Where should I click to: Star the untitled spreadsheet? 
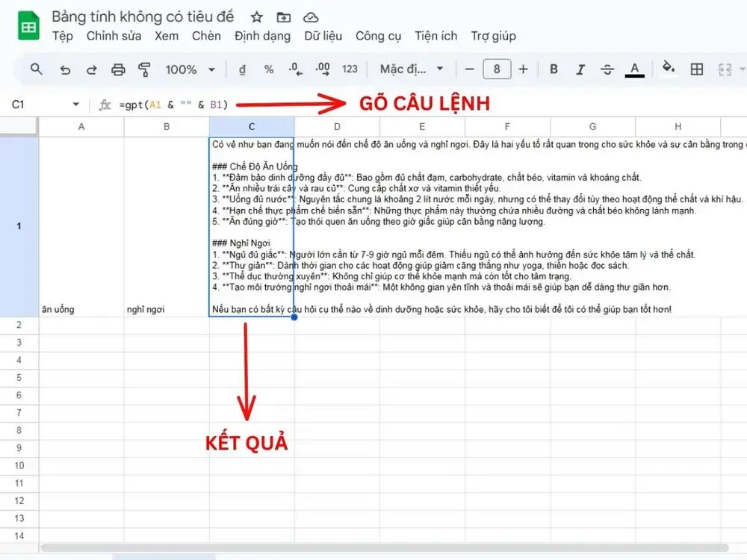coord(257,18)
